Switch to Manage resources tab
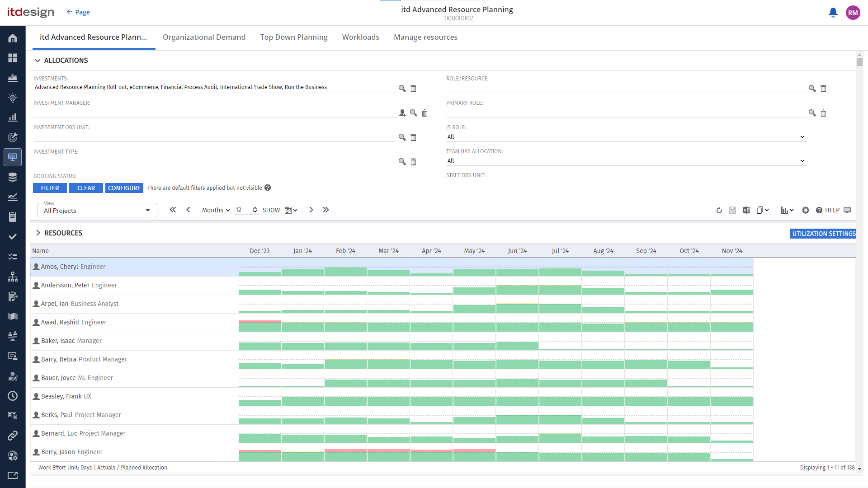Screen dimensions: 868x488 (x=425, y=37)
